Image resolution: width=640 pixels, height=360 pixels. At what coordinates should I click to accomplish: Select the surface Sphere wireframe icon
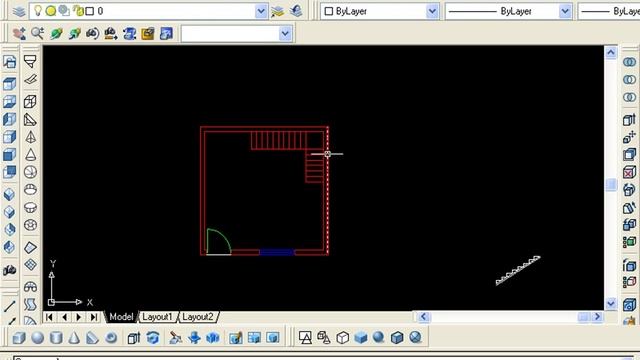[x=30, y=172]
